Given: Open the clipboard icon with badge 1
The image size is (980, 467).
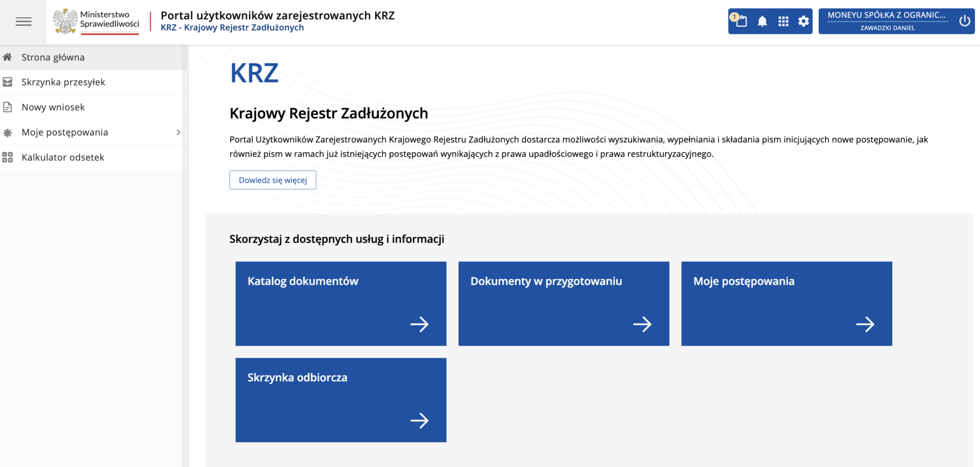Looking at the screenshot, I should coord(740,21).
